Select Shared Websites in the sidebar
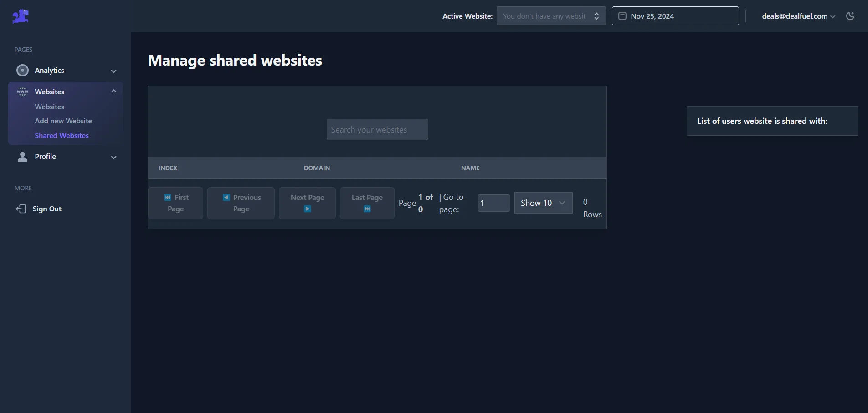868x413 pixels. click(x=62, y=135)
